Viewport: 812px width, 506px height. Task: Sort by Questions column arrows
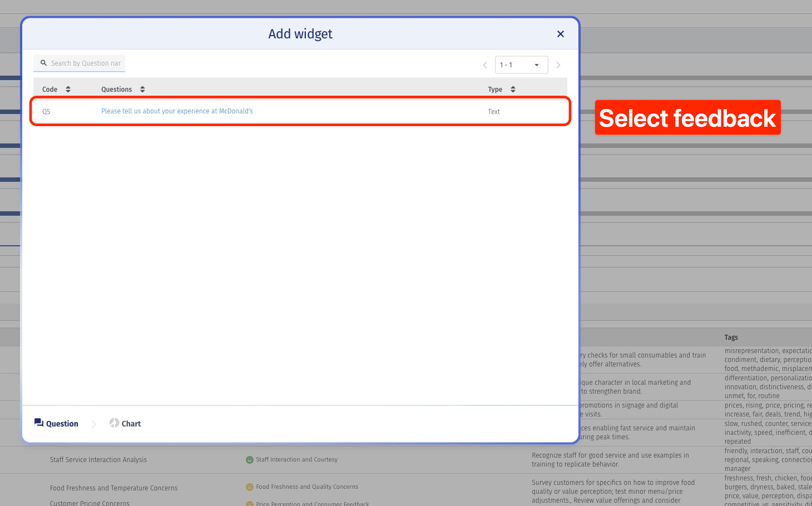click(142, 89)
